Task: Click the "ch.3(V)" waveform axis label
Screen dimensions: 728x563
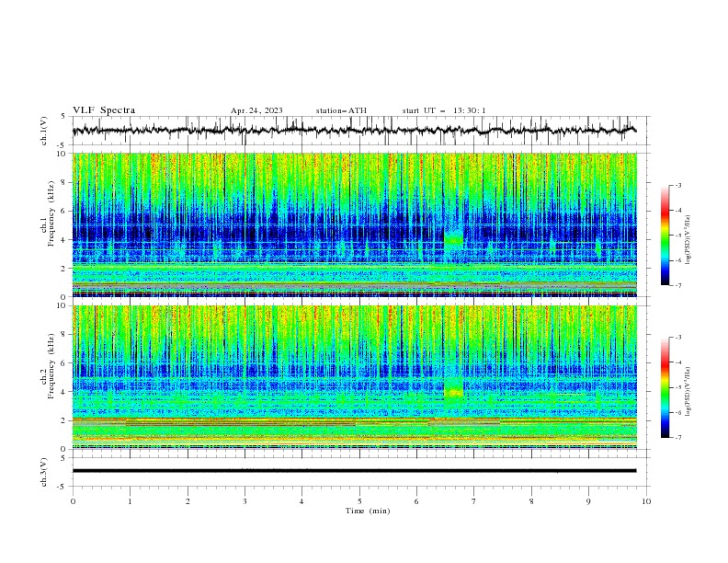Action: (x=44, y=472)
